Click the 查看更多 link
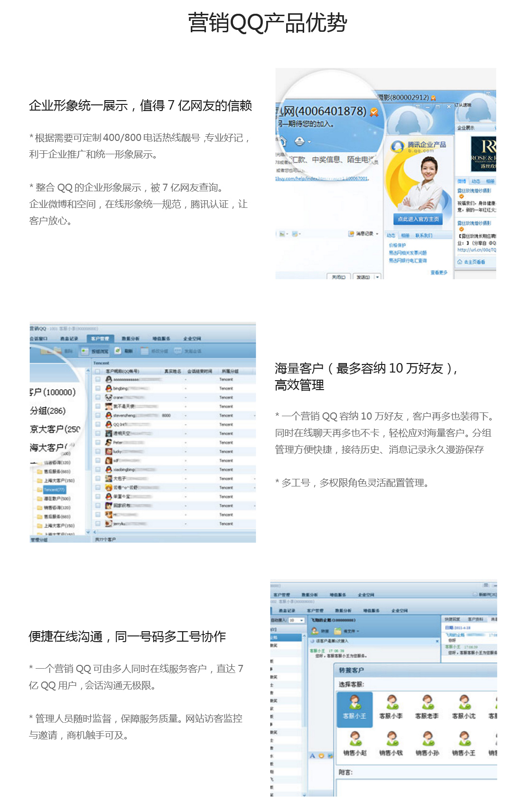The width and height of the screenshot is (522, 812). (439, 272)
